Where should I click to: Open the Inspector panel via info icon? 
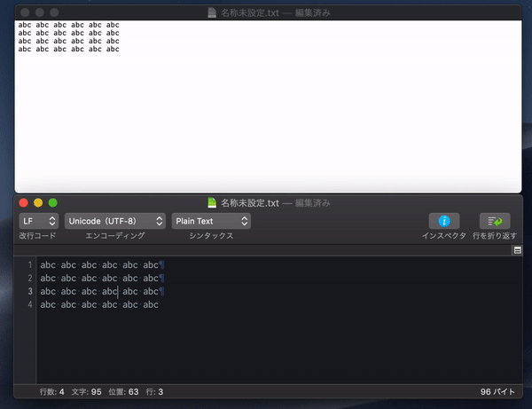[444, 221]
